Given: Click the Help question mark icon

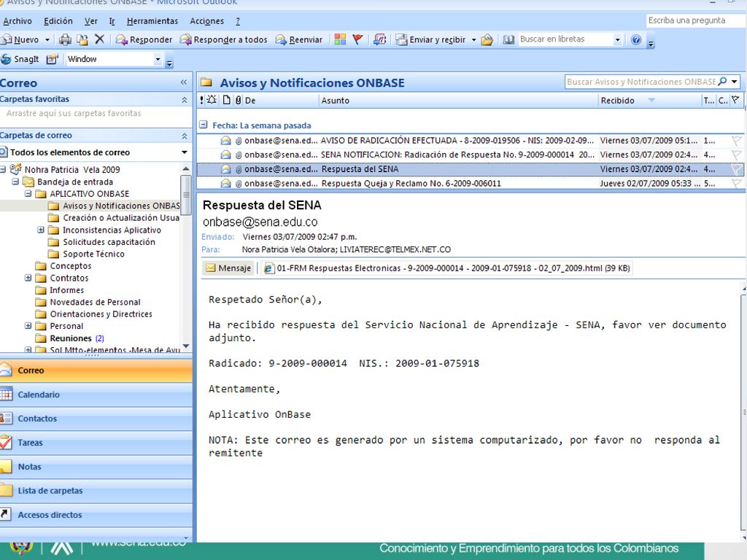Looking at the screenshot, I should (x=636, y=39).
